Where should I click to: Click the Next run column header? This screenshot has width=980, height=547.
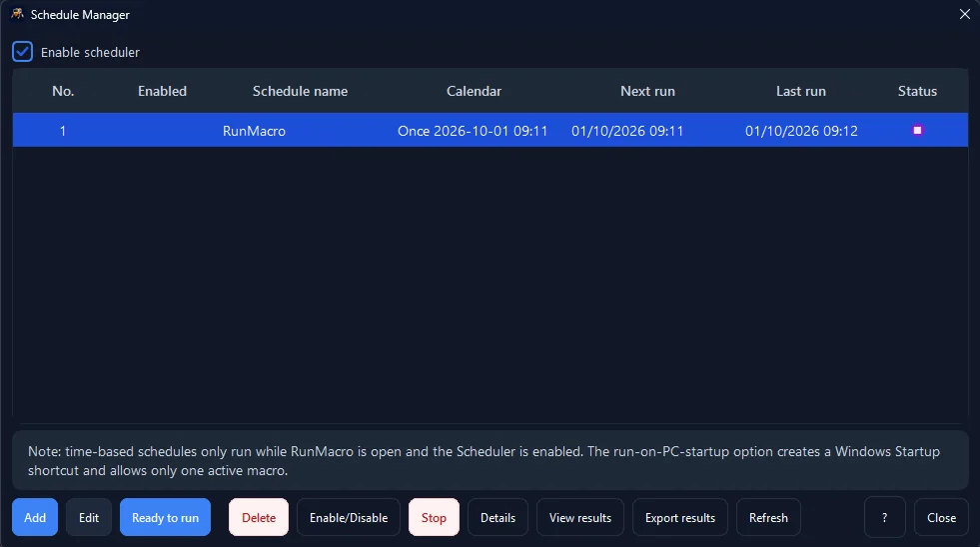pyautogui.click(x=647, y=91)
